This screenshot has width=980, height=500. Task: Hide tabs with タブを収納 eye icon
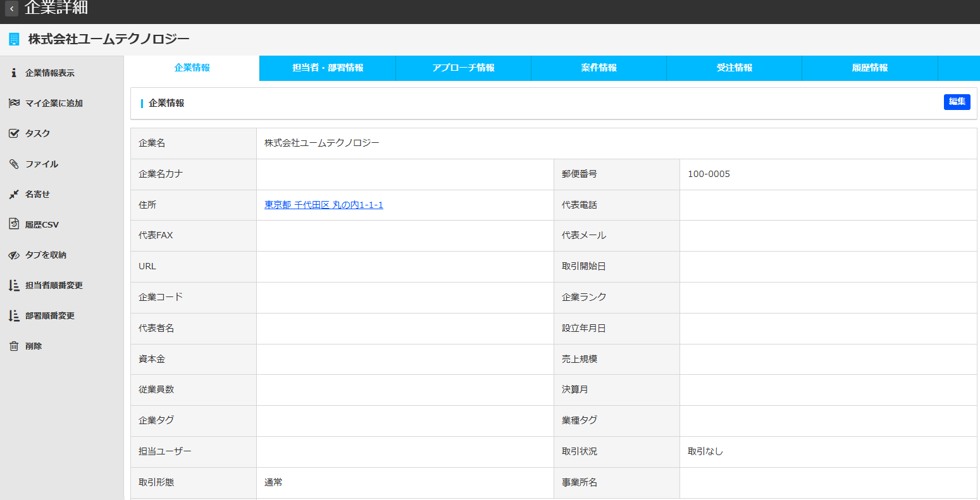click(x=14, y=255)
